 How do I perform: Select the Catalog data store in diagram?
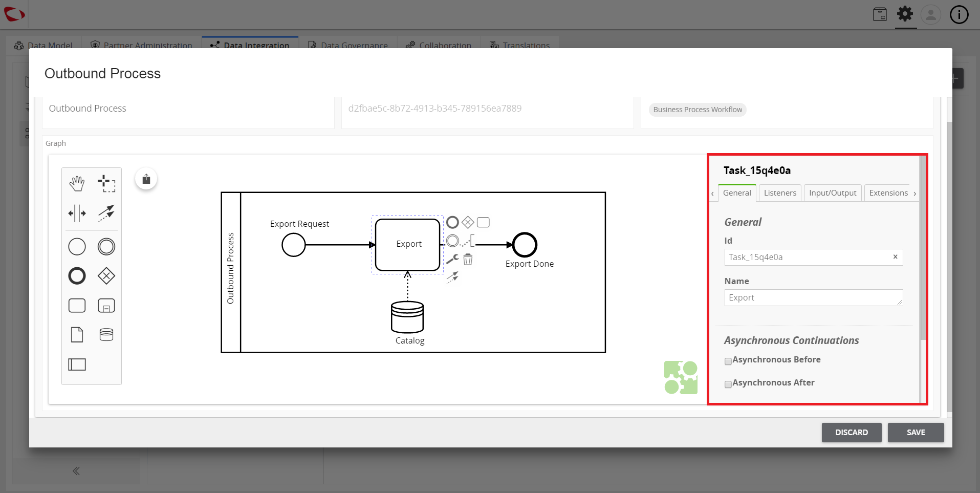click(x=407, y=317)
